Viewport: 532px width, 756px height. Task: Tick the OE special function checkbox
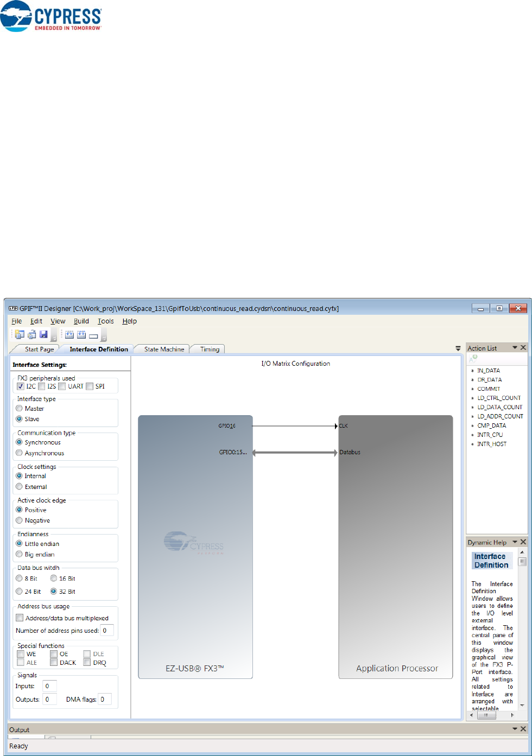pos(54,654)
